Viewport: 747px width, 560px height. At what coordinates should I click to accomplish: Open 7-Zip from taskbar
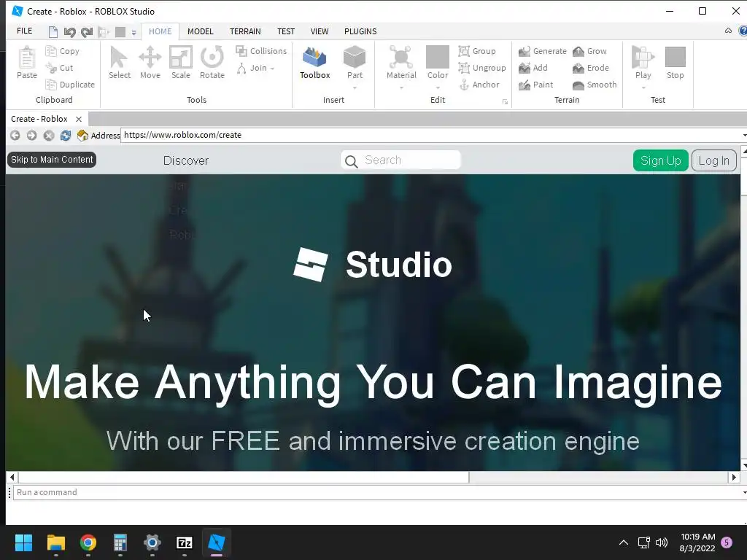pos(185,542)
